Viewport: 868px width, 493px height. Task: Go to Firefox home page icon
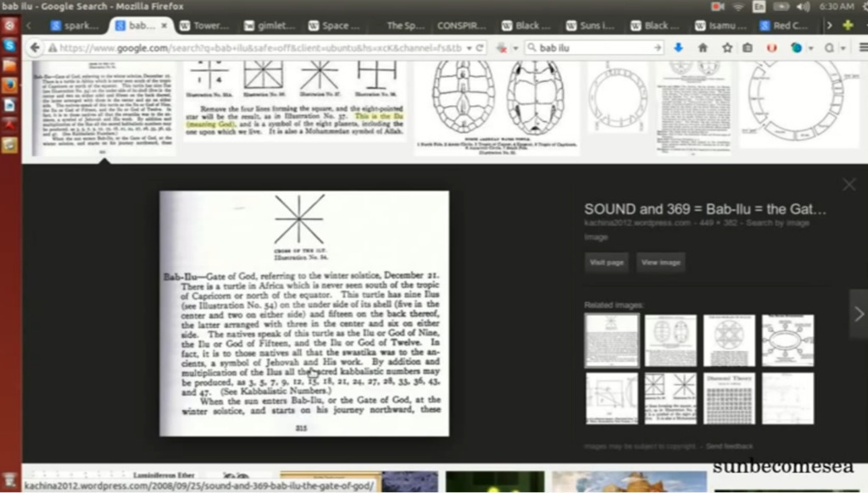(x=703, y=48)
